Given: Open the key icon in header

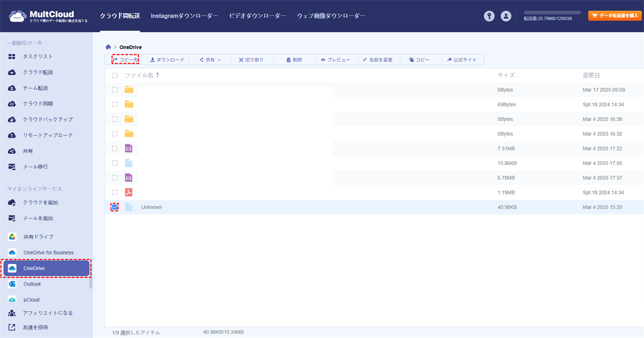Looking at the screenshot, I should tap(489, 16).
